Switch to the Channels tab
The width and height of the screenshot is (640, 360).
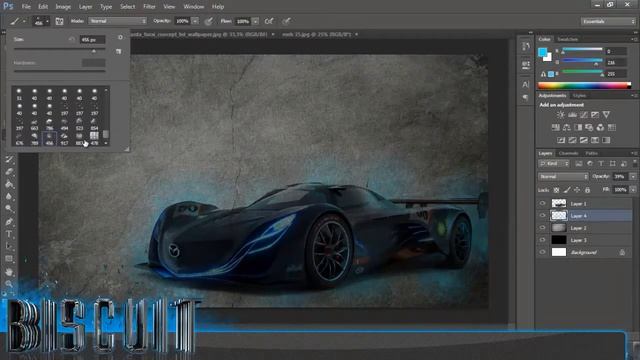(568, 153)
